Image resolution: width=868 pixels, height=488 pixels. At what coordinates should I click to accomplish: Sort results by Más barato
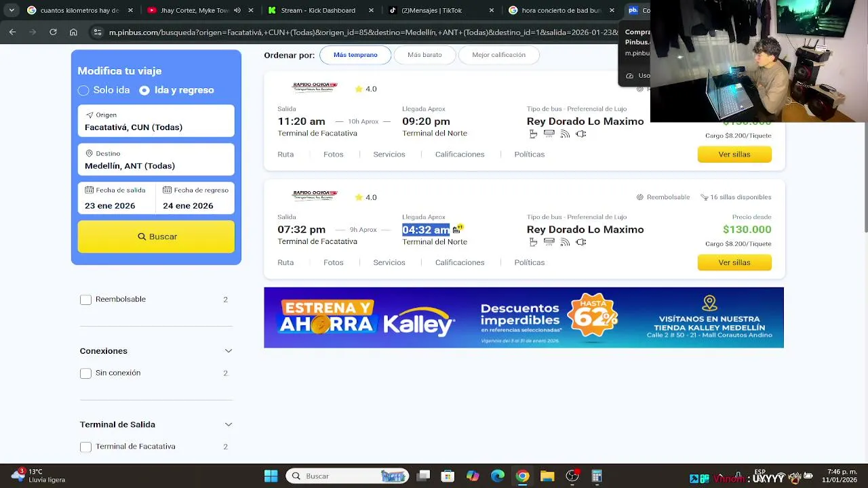(x=425, y=55)
